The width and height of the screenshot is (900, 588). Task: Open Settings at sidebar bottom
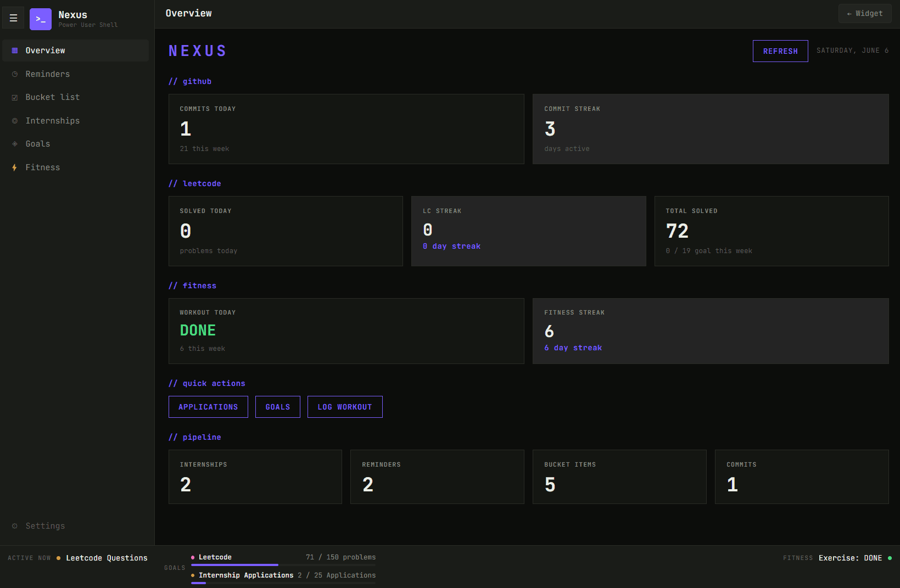[x=76, y=526]
